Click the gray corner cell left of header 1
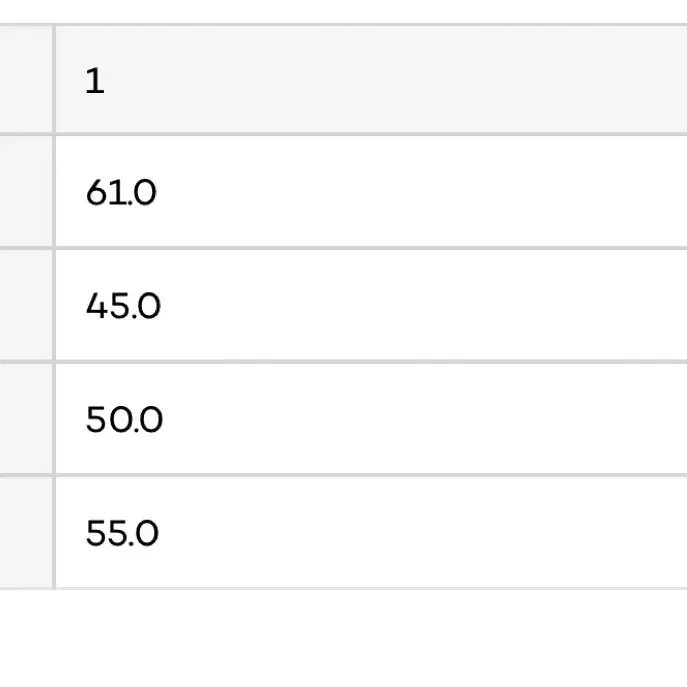Screen dimensions: 687x687 point(26,79)
